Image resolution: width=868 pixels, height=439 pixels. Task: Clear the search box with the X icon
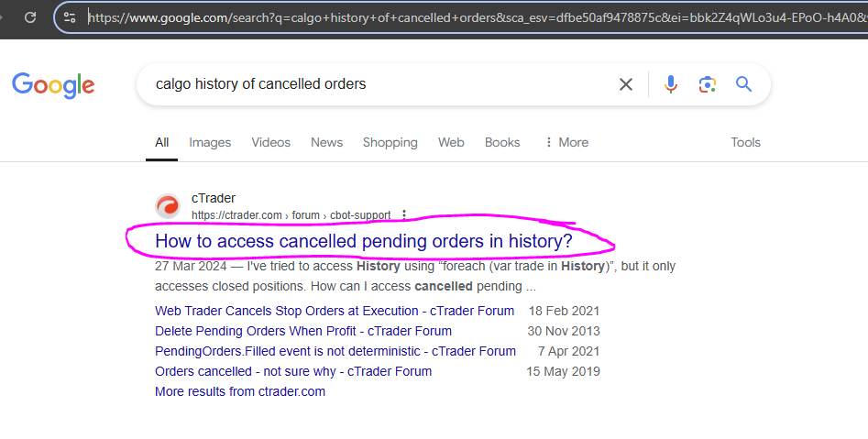click(625, 84)
